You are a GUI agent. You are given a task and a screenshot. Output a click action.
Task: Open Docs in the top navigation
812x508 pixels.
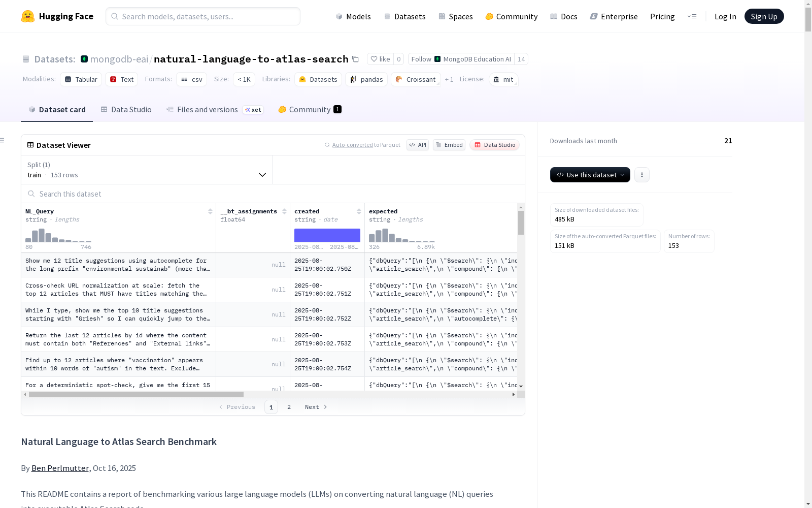(x=564, y=16)
